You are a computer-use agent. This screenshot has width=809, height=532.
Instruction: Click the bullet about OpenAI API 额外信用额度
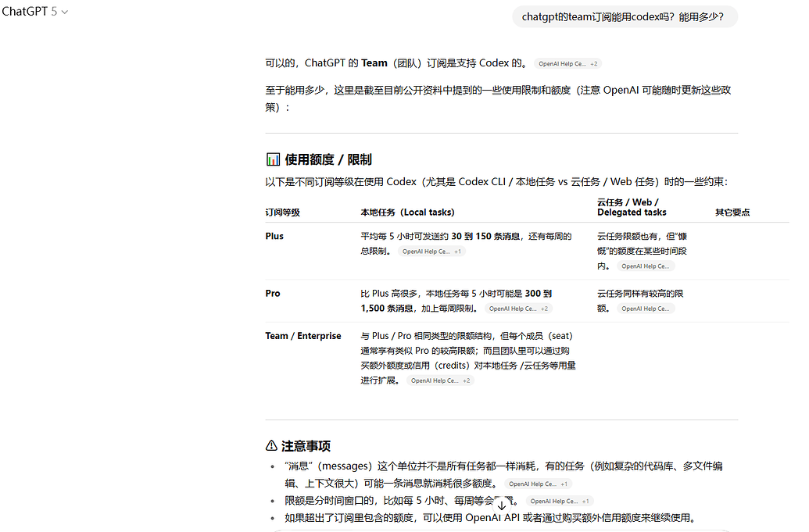click(489, 518)
